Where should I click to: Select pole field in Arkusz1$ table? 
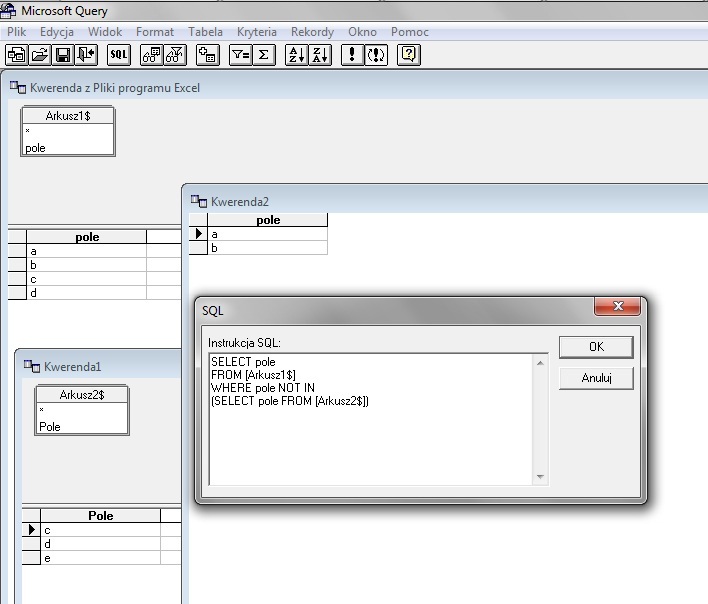tap(68, 148)
